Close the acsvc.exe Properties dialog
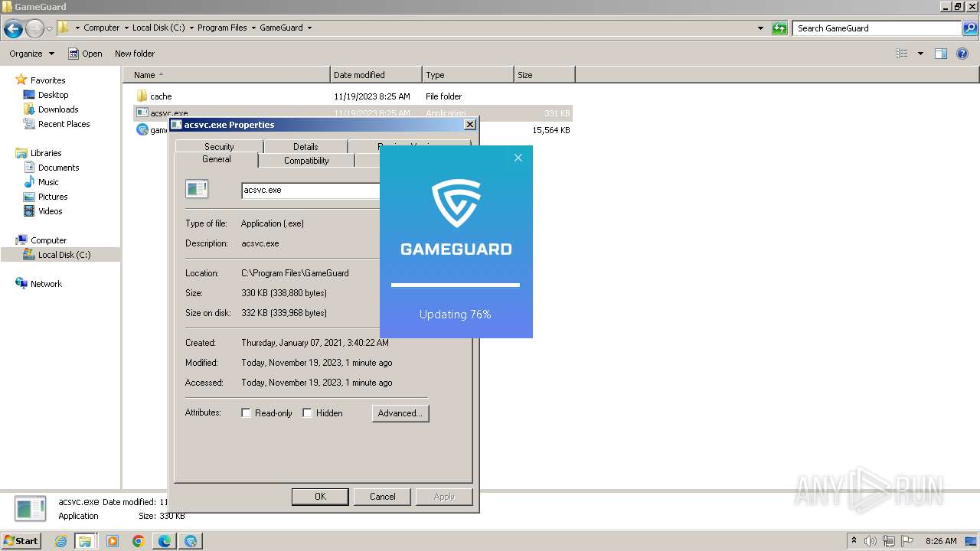Screen dimensions: 980x551 coord(470,125)
